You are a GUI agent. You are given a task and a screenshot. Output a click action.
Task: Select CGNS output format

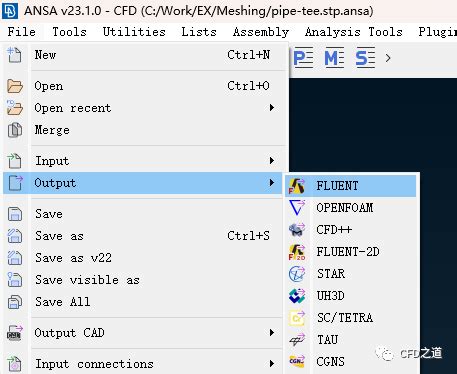[351, 362]
